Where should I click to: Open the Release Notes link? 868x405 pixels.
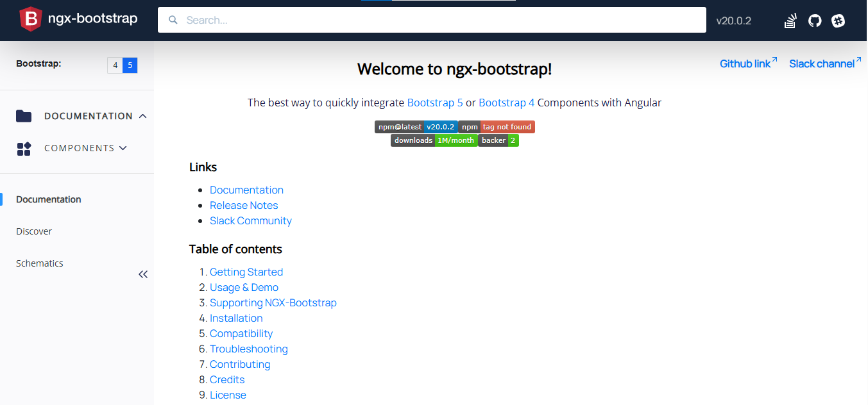click(244, 205)
